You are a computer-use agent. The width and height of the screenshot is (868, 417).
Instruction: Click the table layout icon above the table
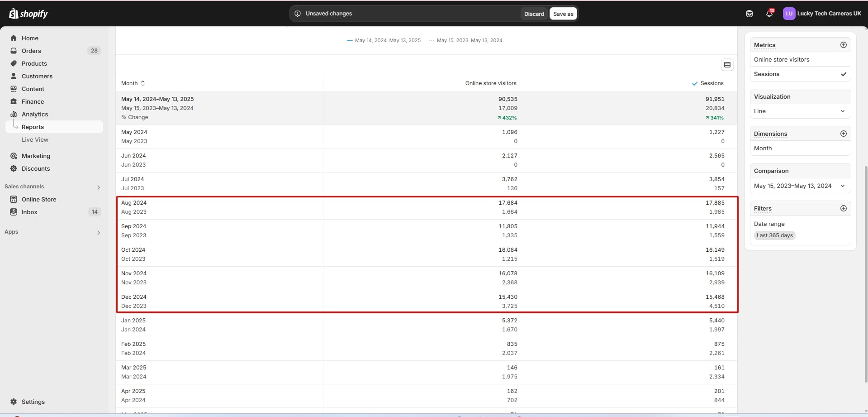click(x=727, y=65)
